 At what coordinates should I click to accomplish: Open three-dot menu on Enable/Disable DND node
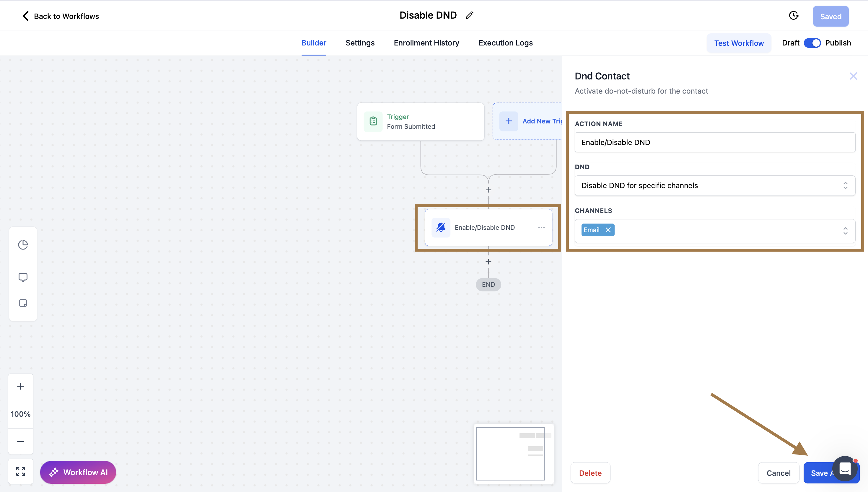541,227
